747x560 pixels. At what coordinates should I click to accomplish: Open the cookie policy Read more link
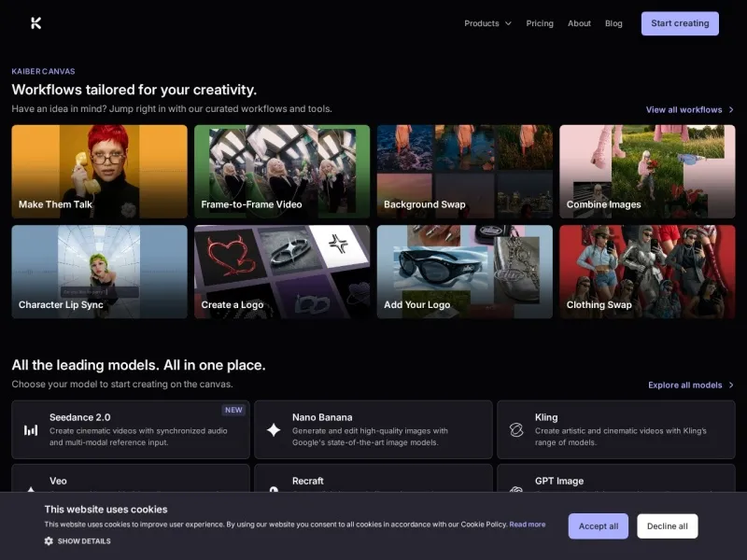coord(528,525)
